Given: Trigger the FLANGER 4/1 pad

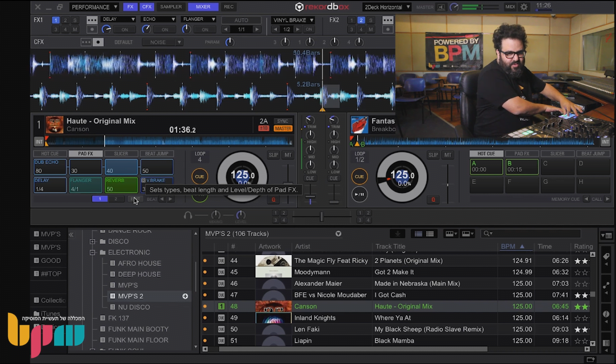Looking at the screenshot, I should 85,185.
